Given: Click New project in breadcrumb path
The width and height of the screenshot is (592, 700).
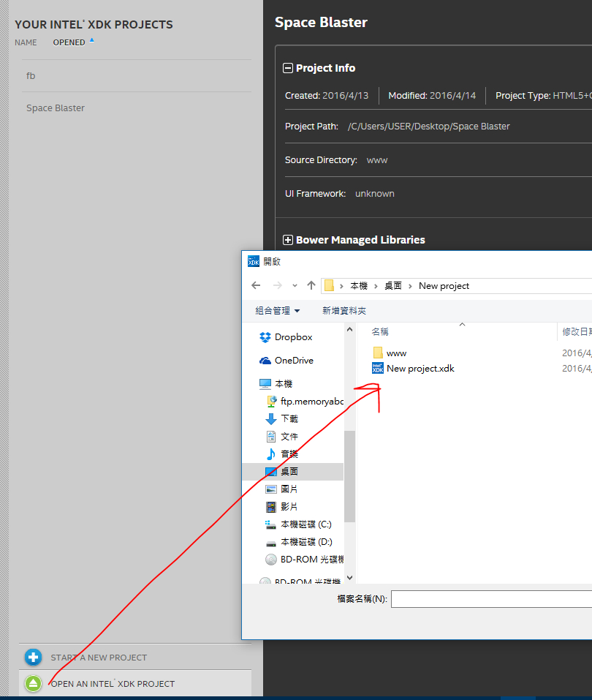Looking at the screenshot, I should tap(444, 286).
